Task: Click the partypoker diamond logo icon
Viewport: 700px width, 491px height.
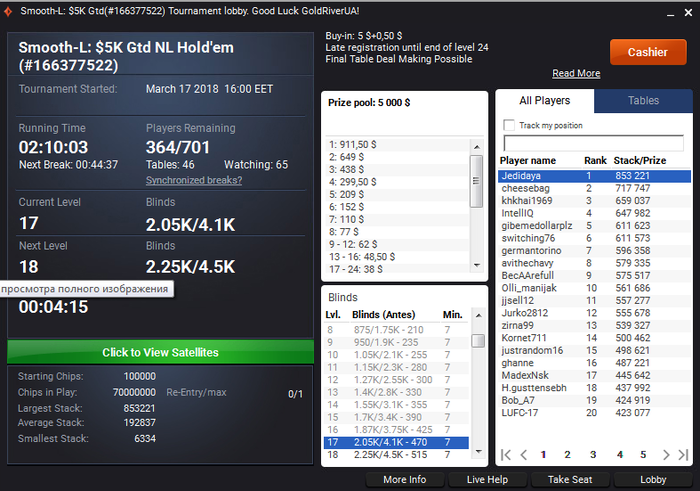Action: [8, 11]
